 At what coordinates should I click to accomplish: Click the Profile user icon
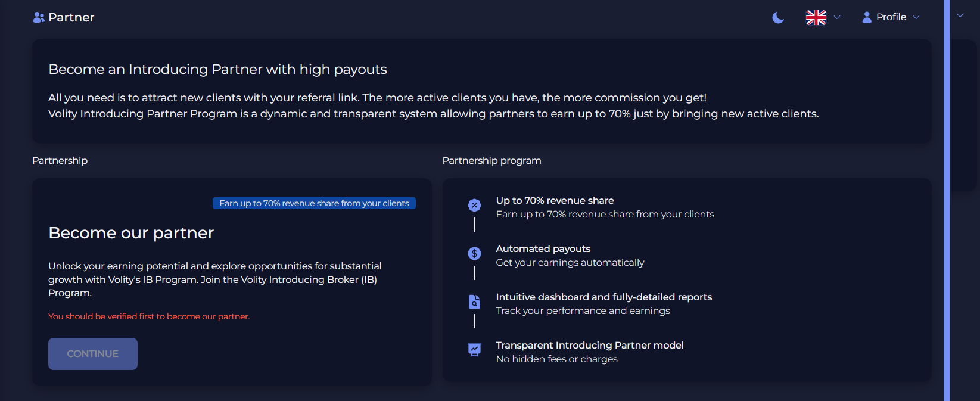[x=867, y=17]
